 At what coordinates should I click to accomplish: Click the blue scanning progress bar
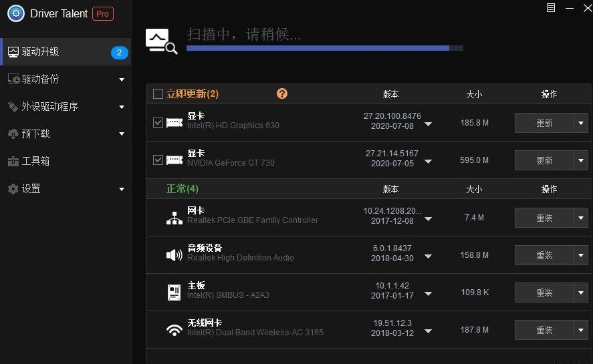324,48
